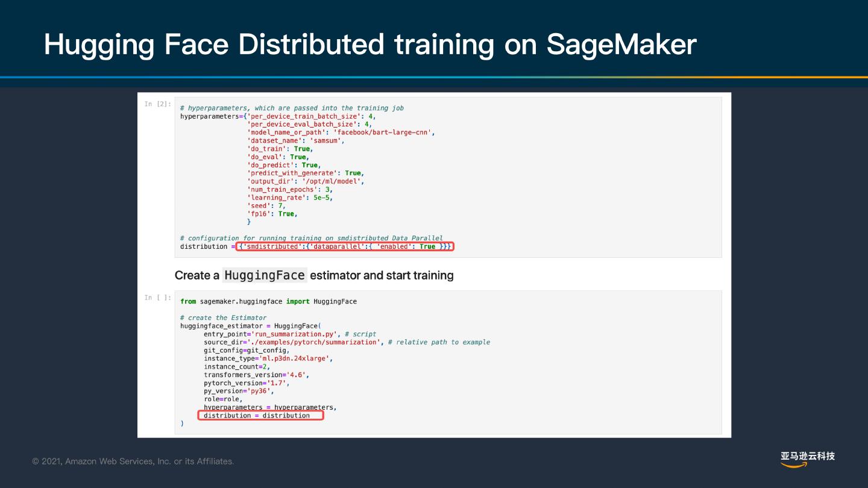Screen dimensions: 868x488
Task: Click the py_version='py36' line
Action: coord(239,391)
